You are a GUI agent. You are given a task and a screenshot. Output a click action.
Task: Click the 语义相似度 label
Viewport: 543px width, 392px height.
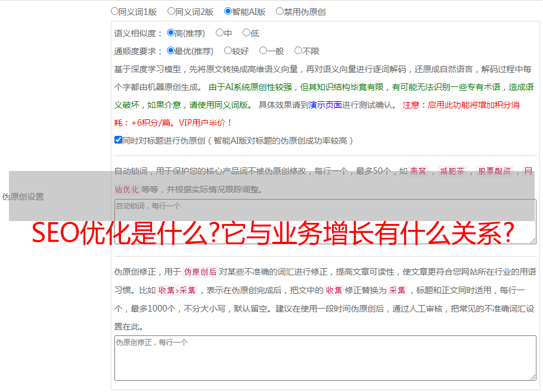tap(138, 33)
